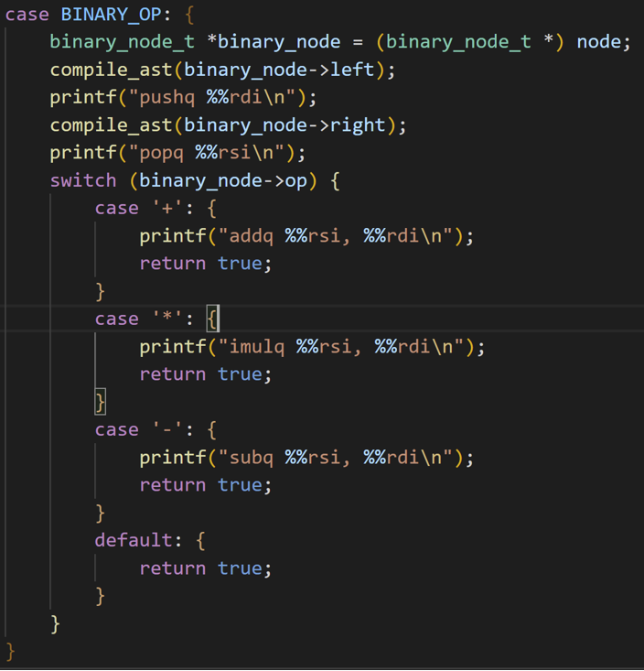
Task: Click return true inside default block
Action: [205, 568]
